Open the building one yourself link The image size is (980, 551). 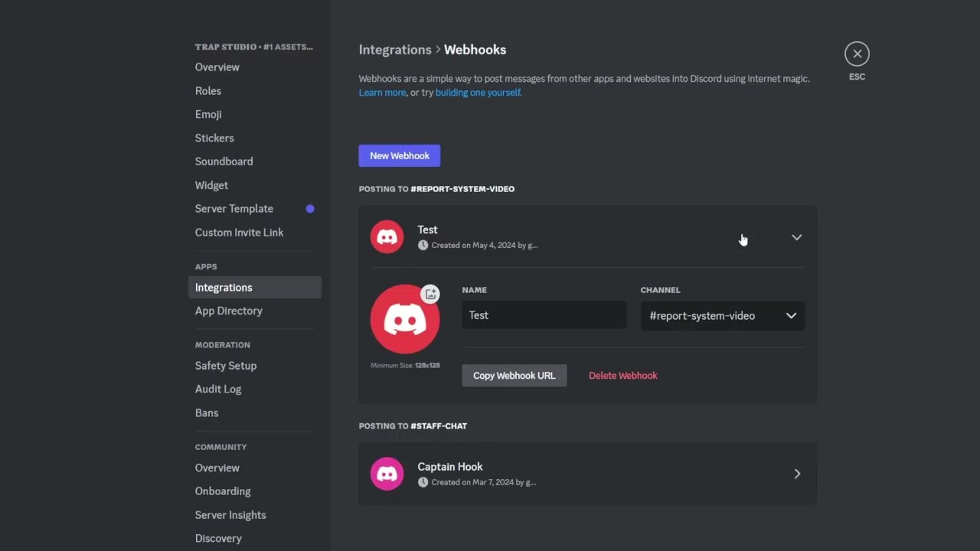479,93
